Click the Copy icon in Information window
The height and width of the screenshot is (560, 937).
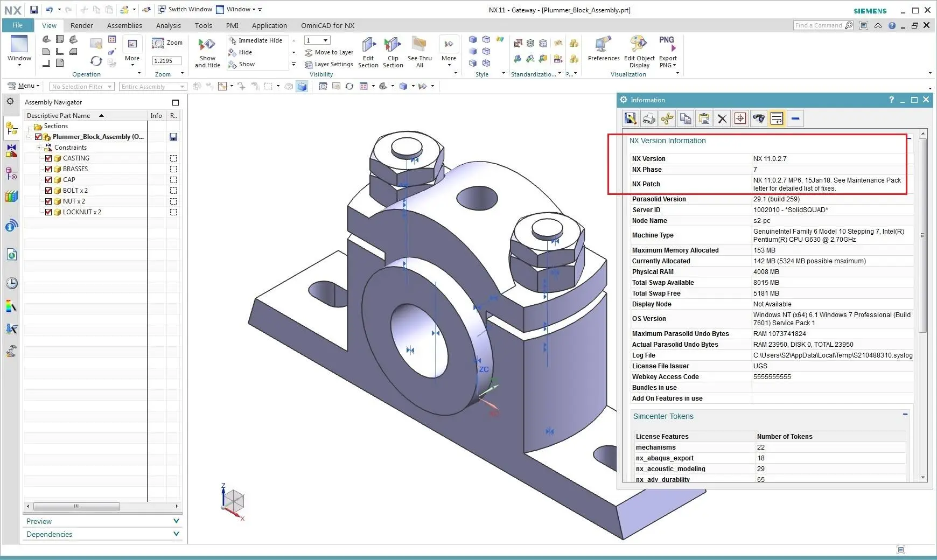pyautogui.click(x=686, y=118)
